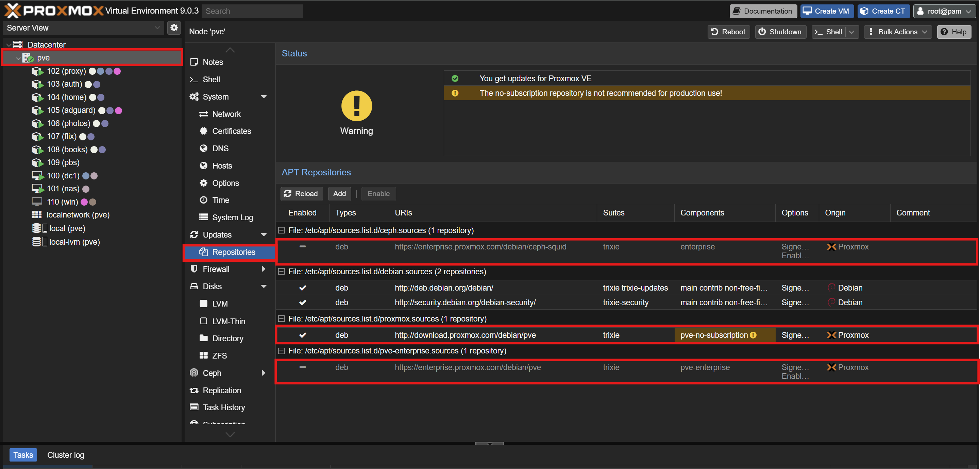
Task: Click the Server View gear settings icon
Action: coord(174,28)
